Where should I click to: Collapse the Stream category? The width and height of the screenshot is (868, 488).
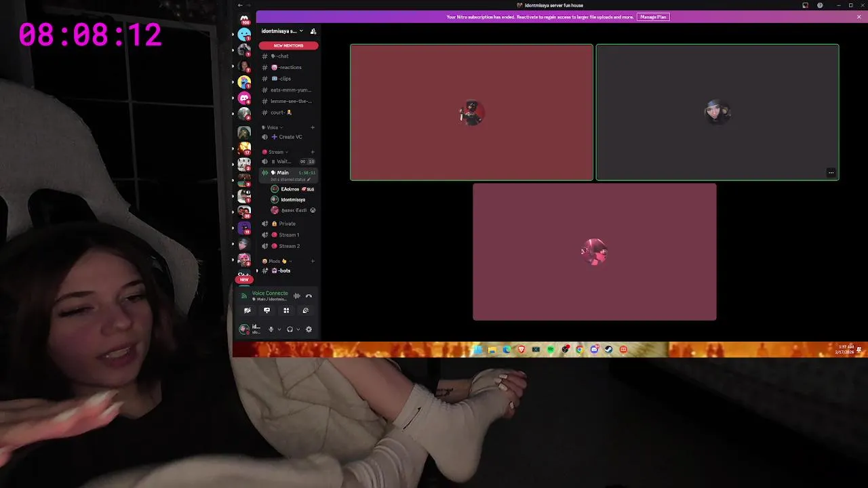point(276,152)
